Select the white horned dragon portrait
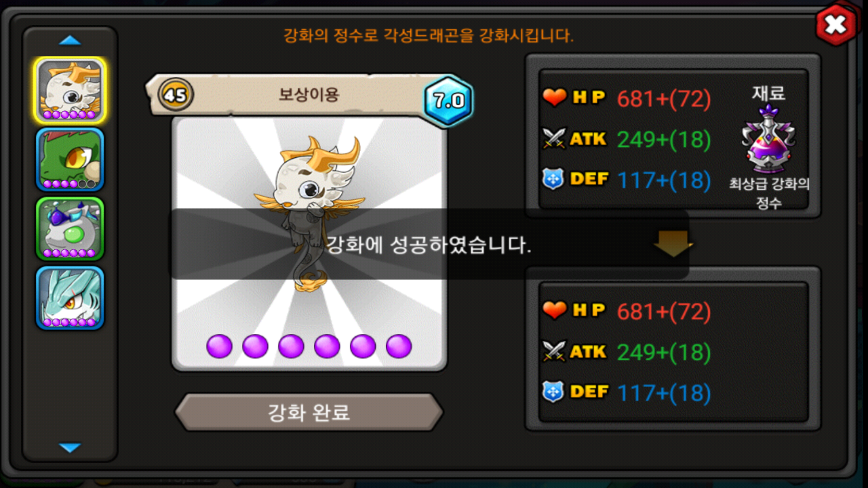The height and width of the screenshot is (488, 868). (70, 90)
